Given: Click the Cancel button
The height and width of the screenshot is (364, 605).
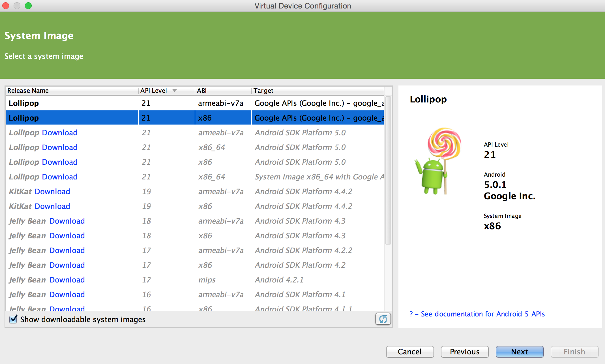Looking at the screenshot, I should 410,352.
